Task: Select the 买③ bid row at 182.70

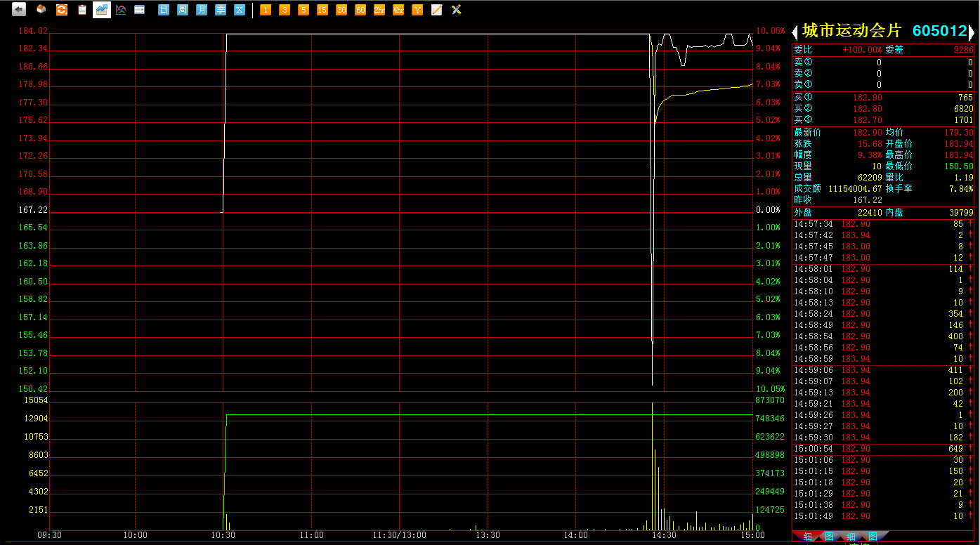Action: (x=884, y=120)
